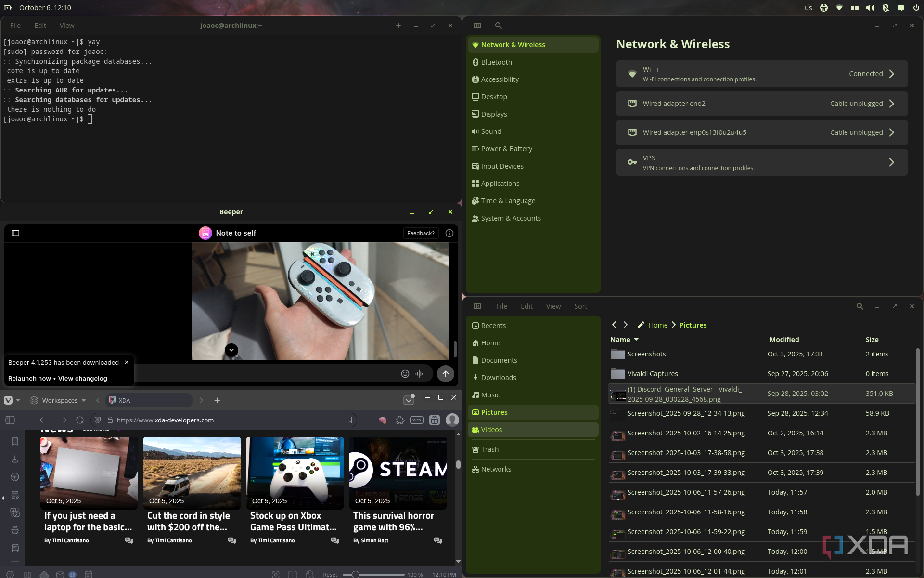Send the message with Beeper's arrow button

446,374
